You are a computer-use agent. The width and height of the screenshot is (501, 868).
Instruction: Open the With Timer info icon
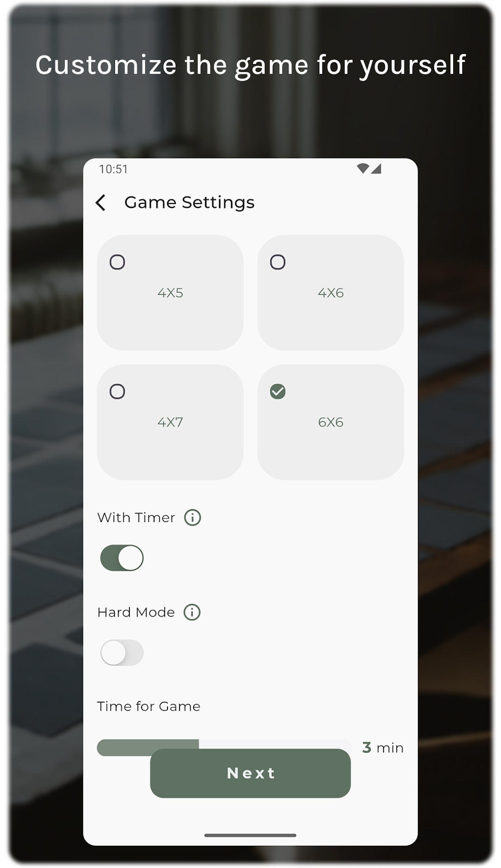tap(193, 517)
